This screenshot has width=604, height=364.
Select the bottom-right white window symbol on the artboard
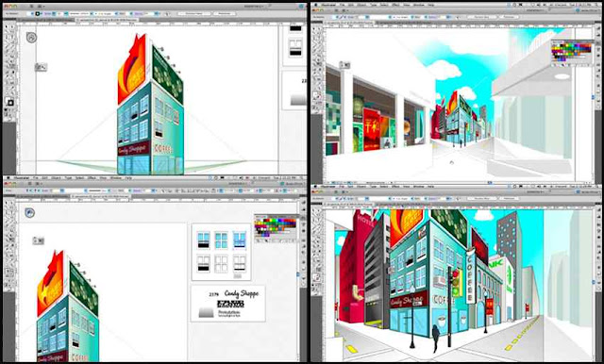tap(239, 264)
